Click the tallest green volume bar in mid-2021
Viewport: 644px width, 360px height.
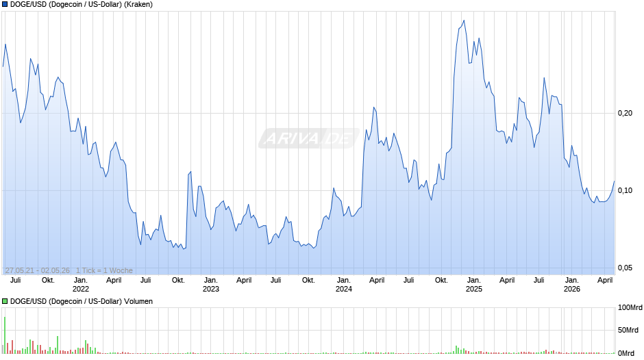5,335
